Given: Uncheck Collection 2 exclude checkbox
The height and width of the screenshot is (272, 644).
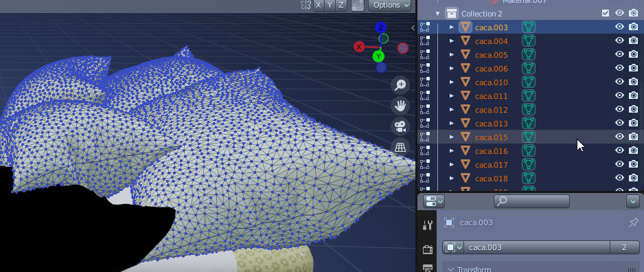Looking at the screenshot, I should pyautogui.click(x=606, y=13).
